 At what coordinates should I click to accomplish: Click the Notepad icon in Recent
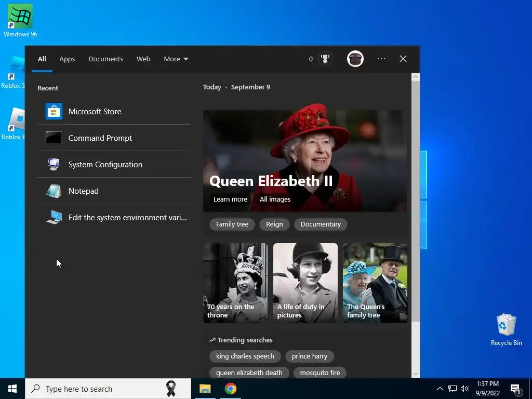click(x=54, y=191)
